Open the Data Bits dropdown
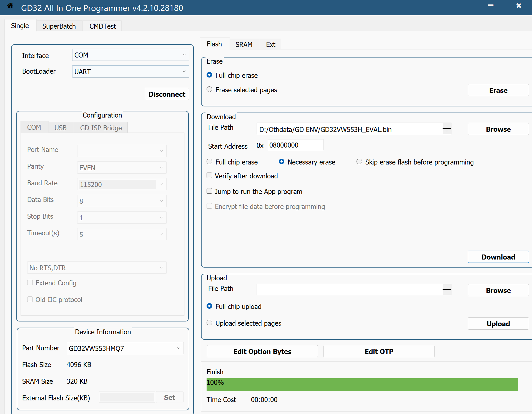This screenshot has height=414, width=532. 122,201
